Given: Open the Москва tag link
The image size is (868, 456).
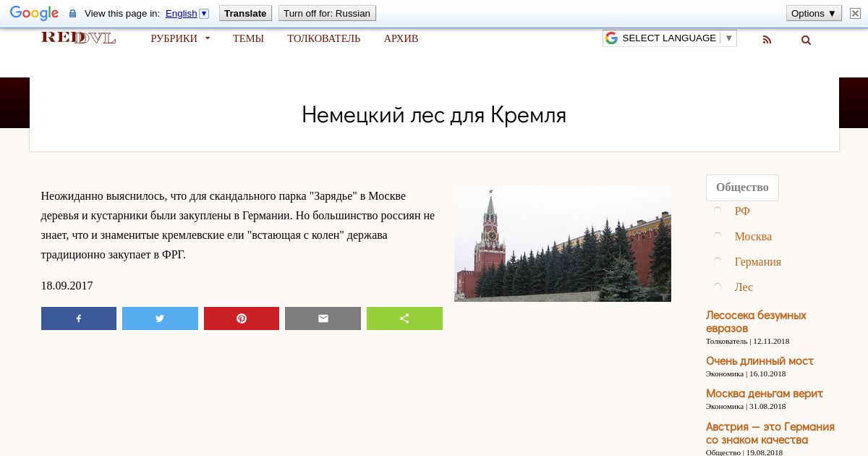Looking at the screenshot, I should tap(753, 236).
